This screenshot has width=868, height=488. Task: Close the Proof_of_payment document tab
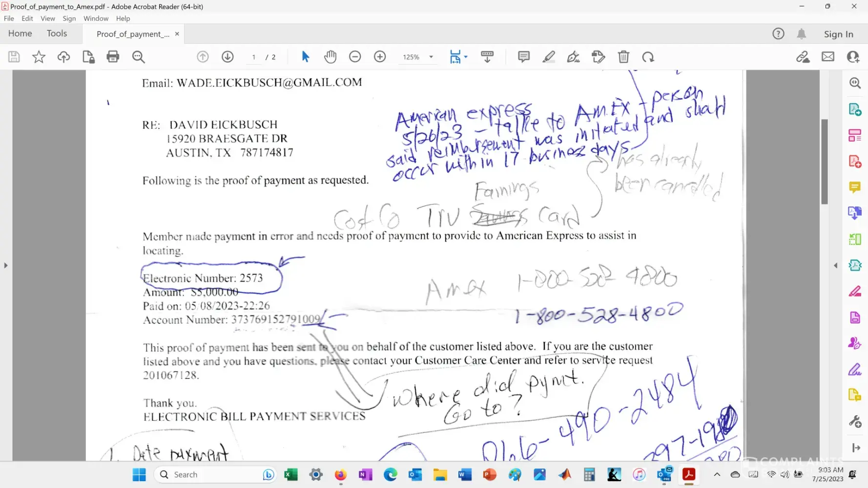(177, 34)
